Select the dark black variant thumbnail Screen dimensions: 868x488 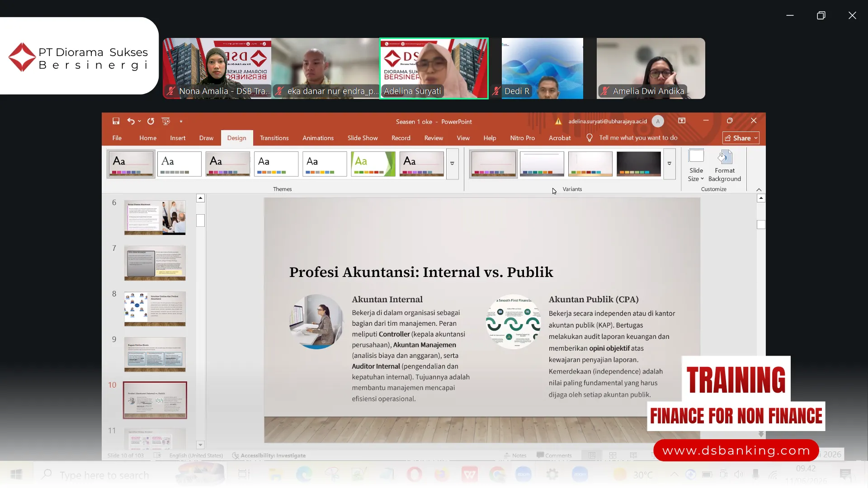tap(638, 164)
